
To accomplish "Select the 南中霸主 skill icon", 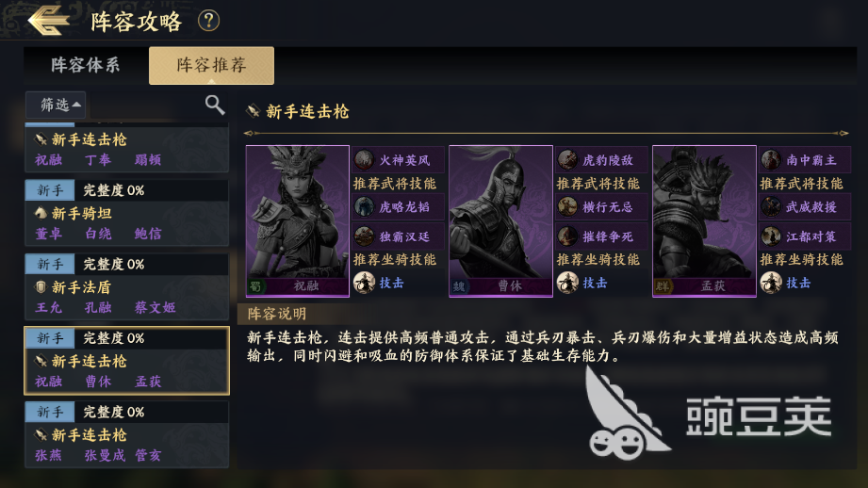I will (771, 160).
